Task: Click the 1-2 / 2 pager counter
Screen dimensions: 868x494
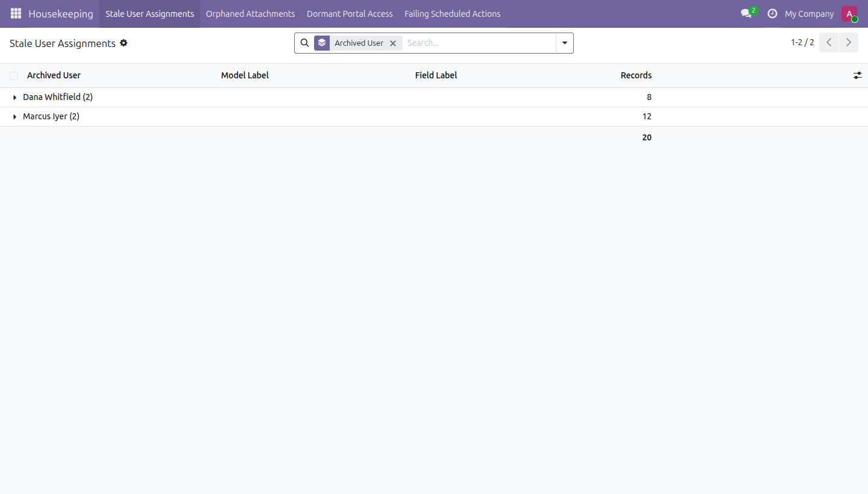Action: click(x=802, y=42)
